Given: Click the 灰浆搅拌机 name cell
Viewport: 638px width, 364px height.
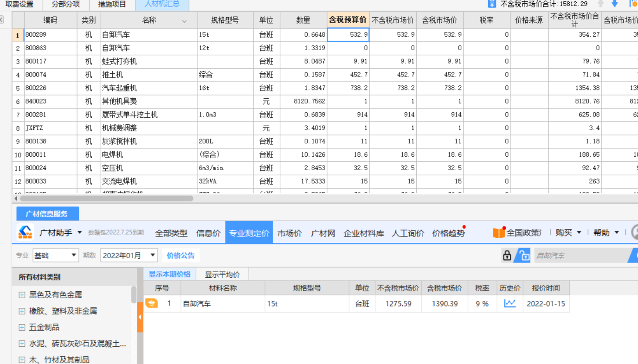Looking at the screenshot, I should [x=149, y=141].
